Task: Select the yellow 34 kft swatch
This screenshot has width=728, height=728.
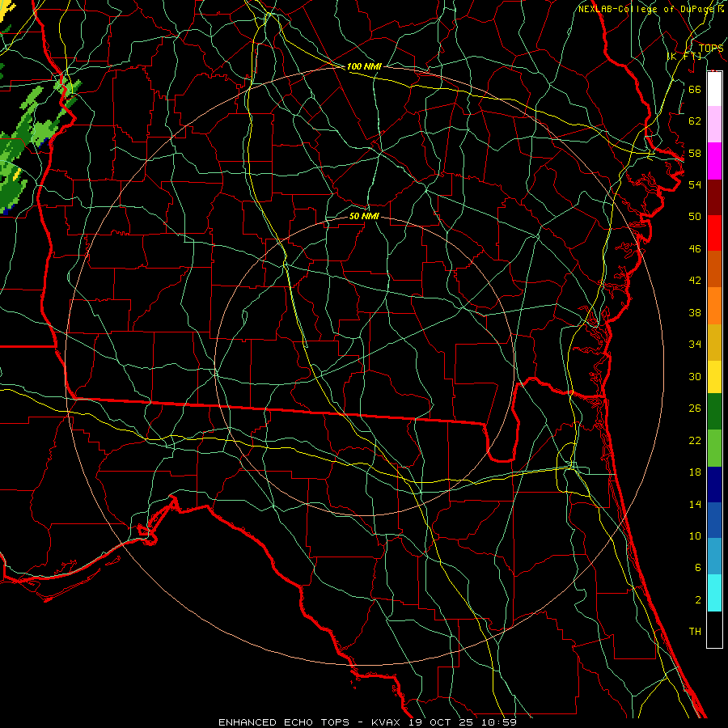Action: [x=714, y=376]
